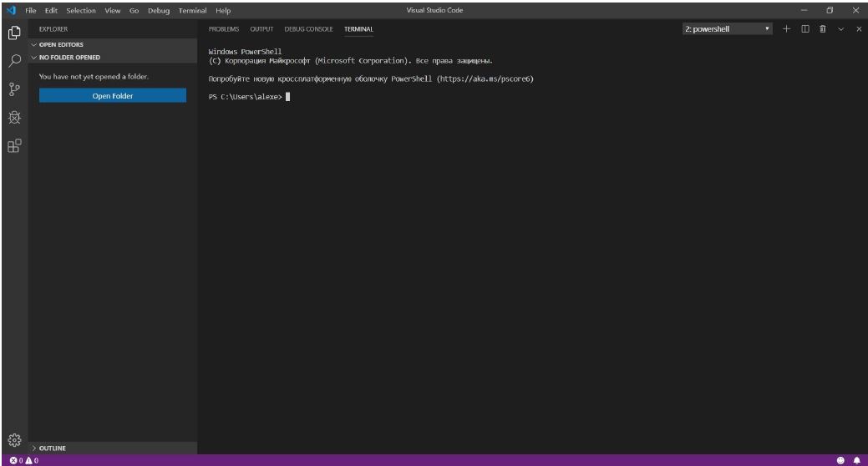The width and height of the screenshot is (868, 466).
Task: Click the errors and warnings status indicator
Action: pyautogui.click(x=24, y=460)
